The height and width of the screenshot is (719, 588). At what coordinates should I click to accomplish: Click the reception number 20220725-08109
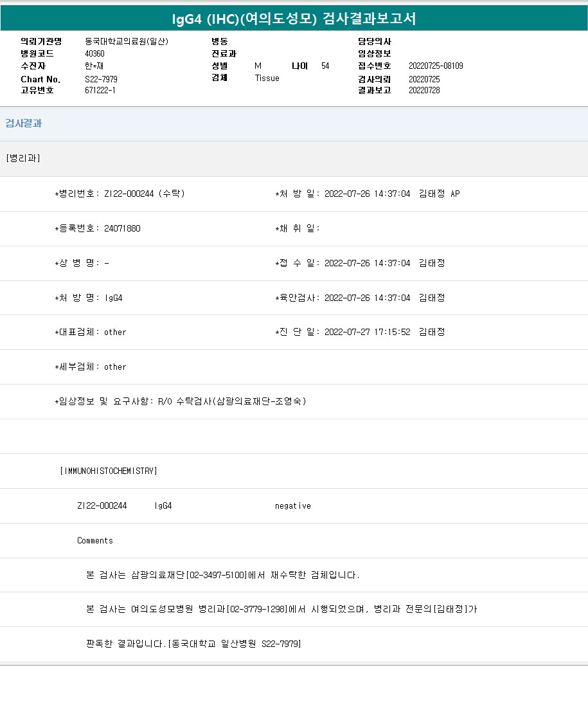tap(436, 66)
